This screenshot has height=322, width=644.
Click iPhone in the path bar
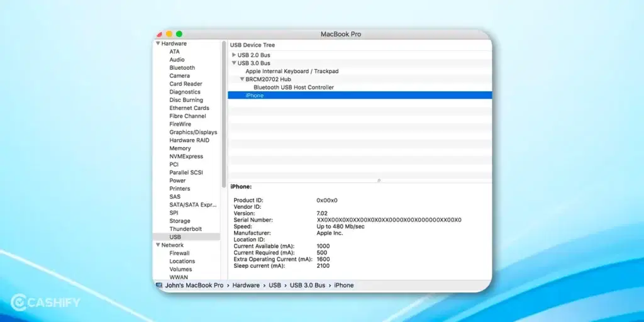[344, 285]
